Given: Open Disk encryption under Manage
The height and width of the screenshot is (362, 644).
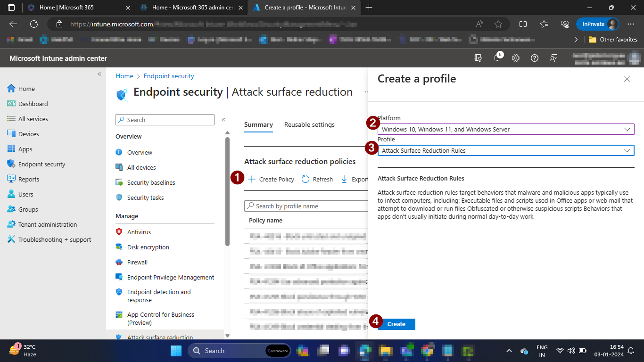Looking at the screenshot, I should click(142, 247).
